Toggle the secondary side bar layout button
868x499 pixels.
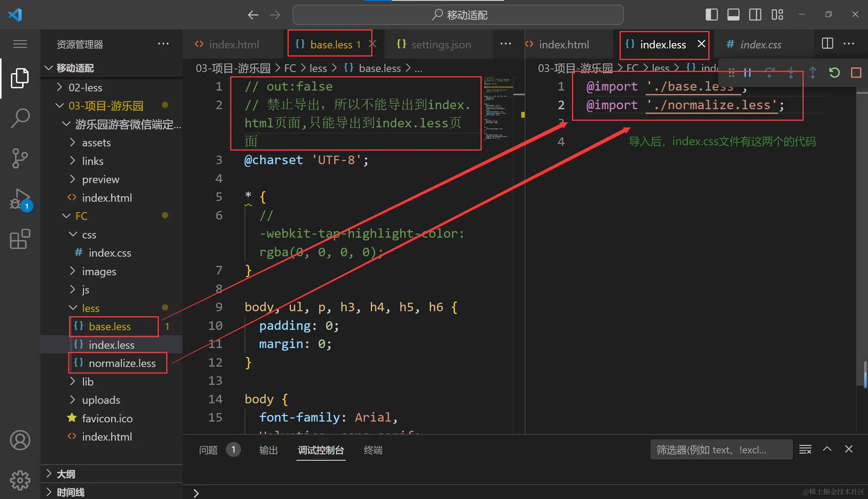tap(755, 15)
